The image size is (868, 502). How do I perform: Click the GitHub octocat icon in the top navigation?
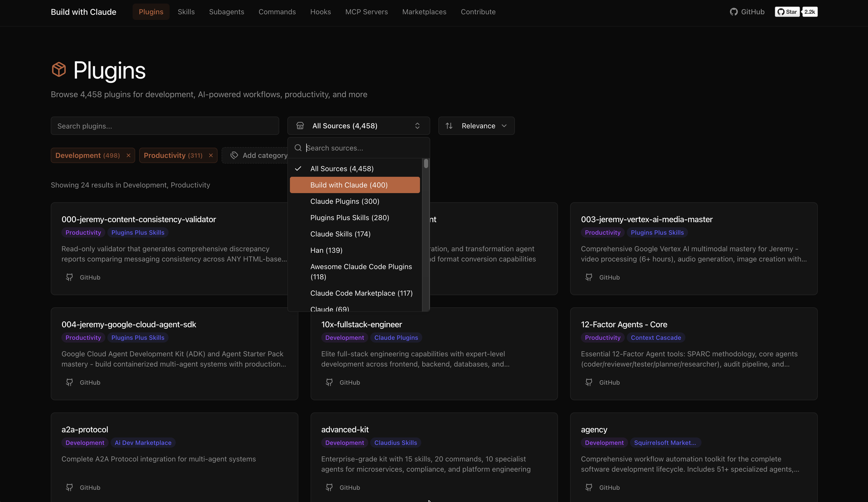coord(734,11)
